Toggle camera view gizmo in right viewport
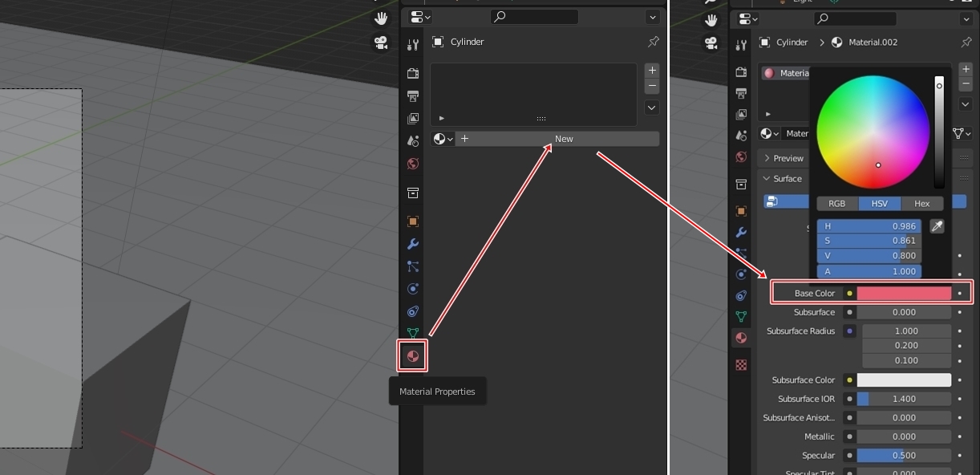The height and width of the screenshot is (475, 980). tap(710, 42)
